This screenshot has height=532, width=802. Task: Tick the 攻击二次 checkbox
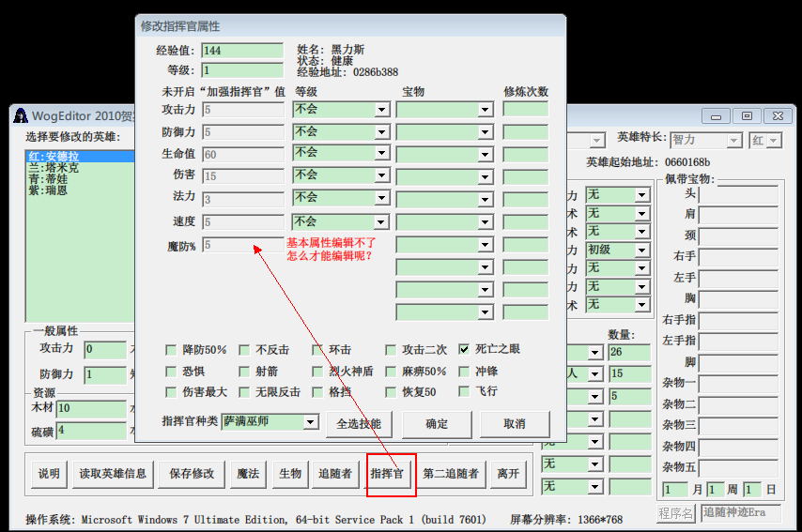pyautogui.click(x=391, y=350)
